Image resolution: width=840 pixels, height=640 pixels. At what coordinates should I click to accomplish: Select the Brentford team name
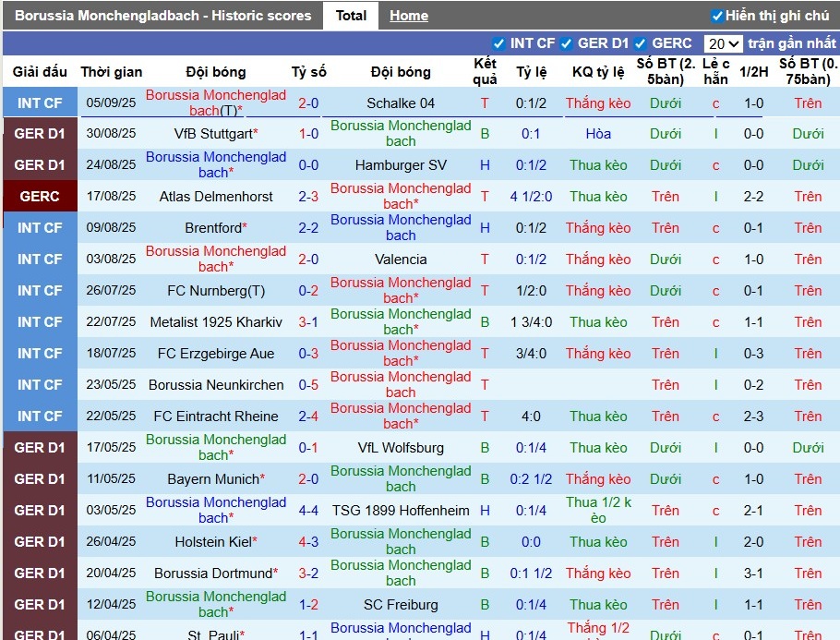tap(213, 228)
